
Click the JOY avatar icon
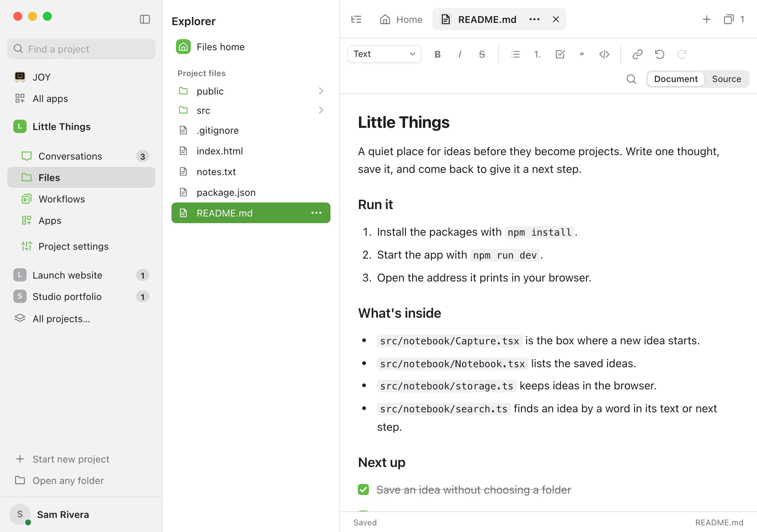[20, 77]
